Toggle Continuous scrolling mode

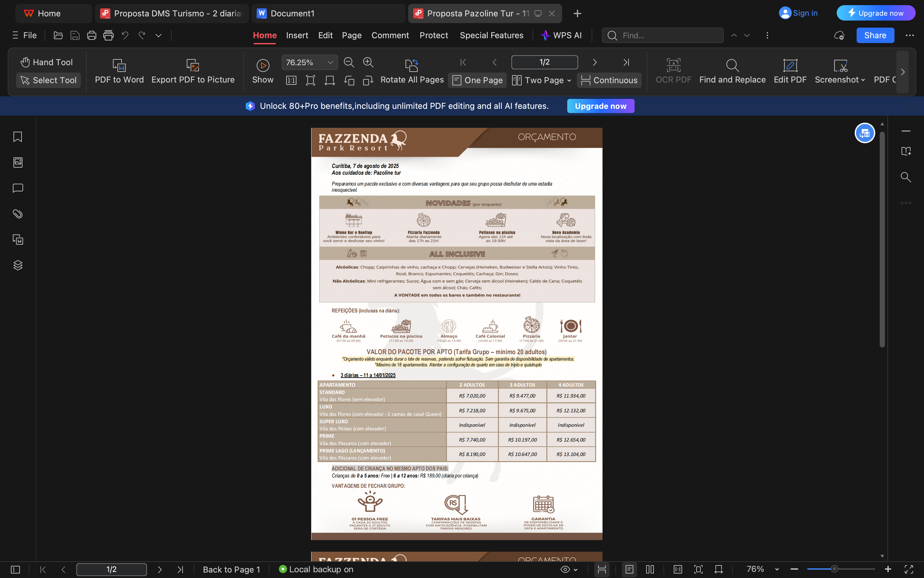609,80
